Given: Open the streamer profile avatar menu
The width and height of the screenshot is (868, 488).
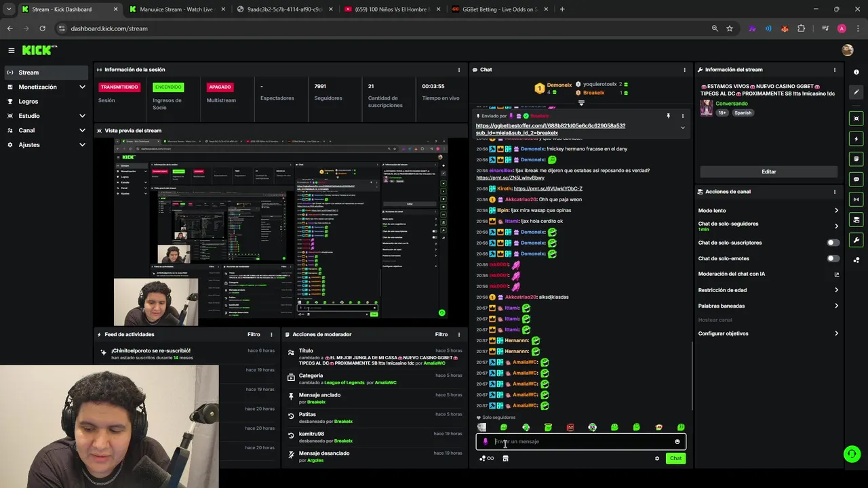Looking at the screenshot, I should tap(847, 50).
